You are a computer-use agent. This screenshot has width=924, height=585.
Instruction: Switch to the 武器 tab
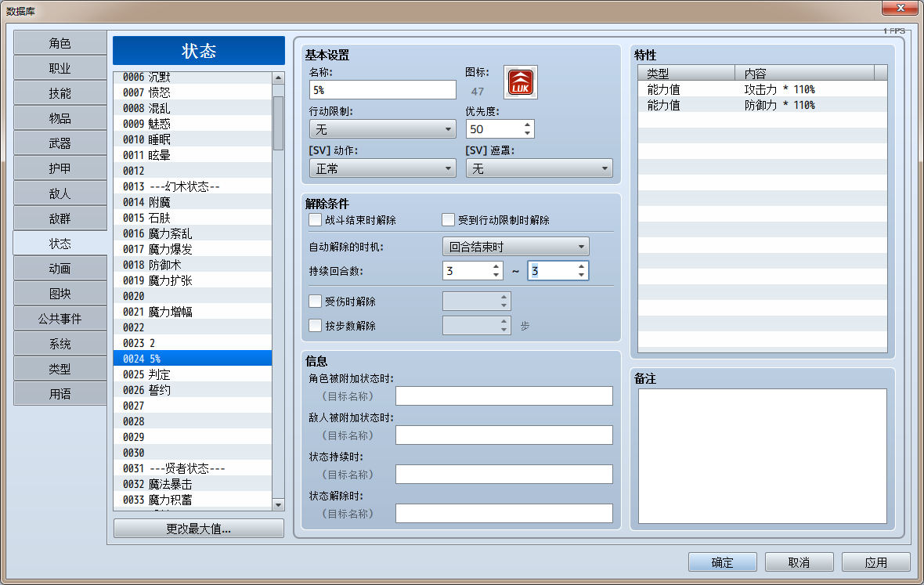[60, 143]
